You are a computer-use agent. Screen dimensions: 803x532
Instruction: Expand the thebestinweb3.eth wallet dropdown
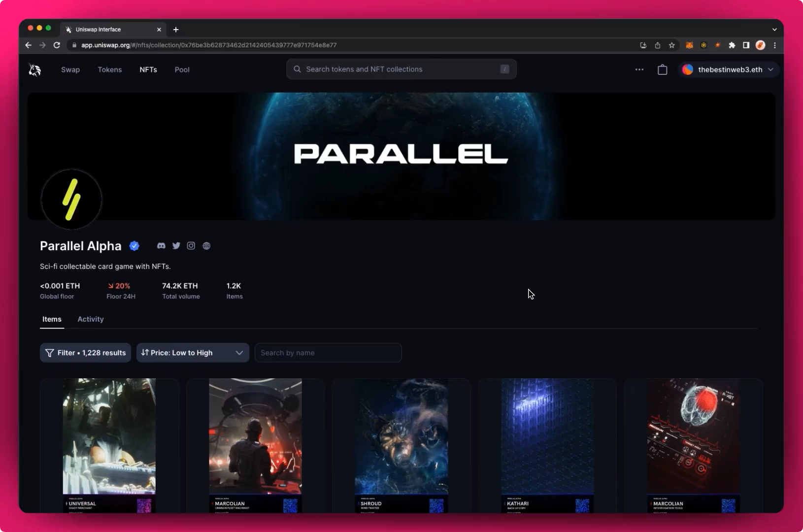pos(729,70)
